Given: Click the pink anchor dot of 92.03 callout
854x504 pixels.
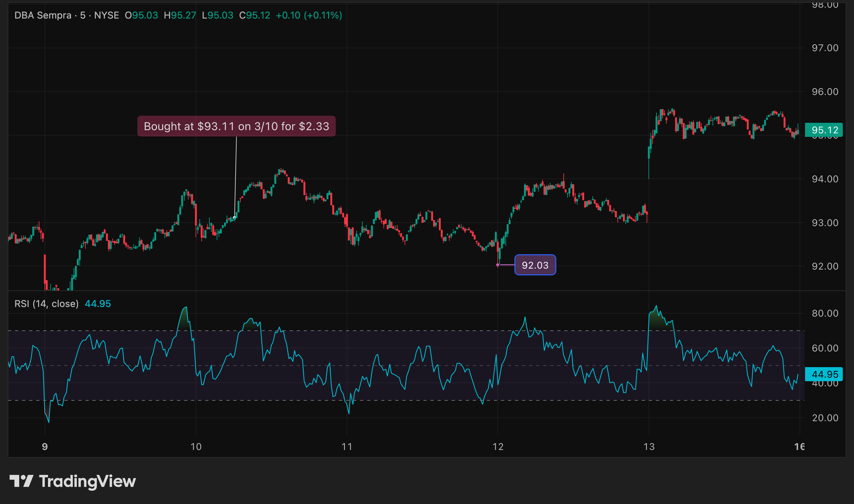Looking at the screenshot, I should point(497,264).
